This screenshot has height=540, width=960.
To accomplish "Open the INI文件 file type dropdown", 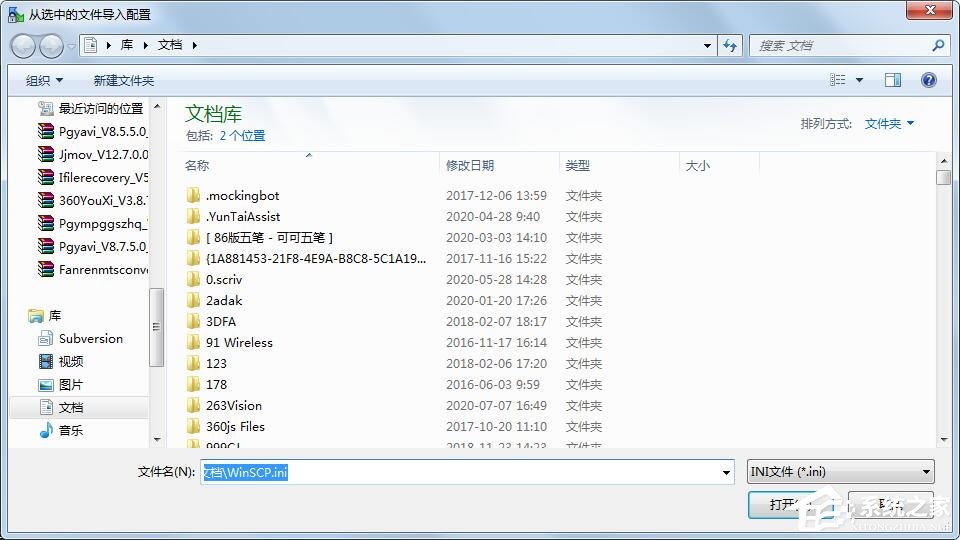I will [x=840, y=472].
